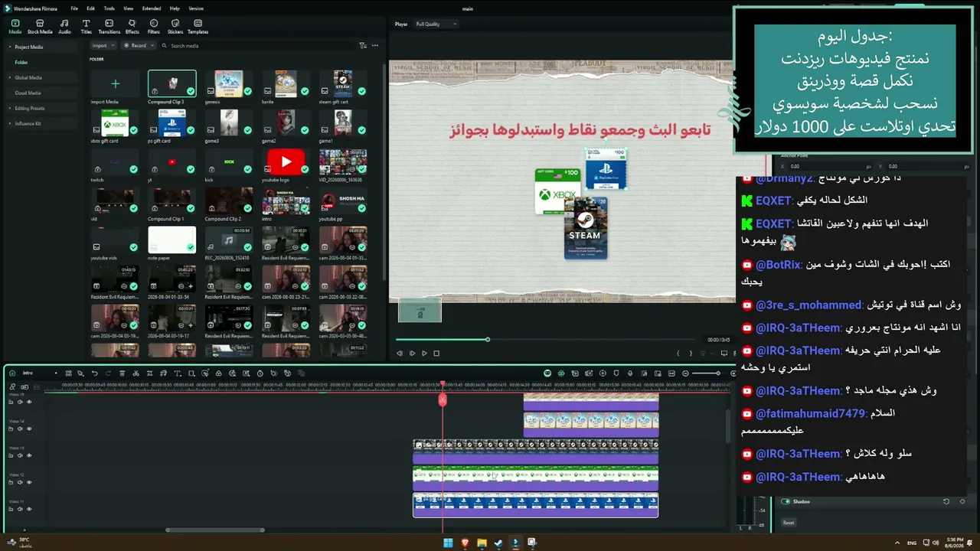Toggle visibility of Video 14 track

[29, 429]
